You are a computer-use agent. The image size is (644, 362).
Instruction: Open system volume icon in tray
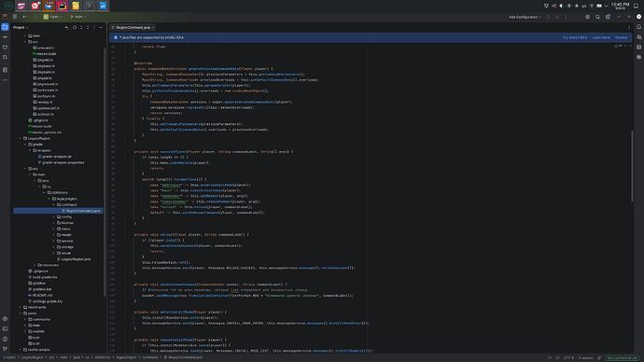tap(561, 6)
